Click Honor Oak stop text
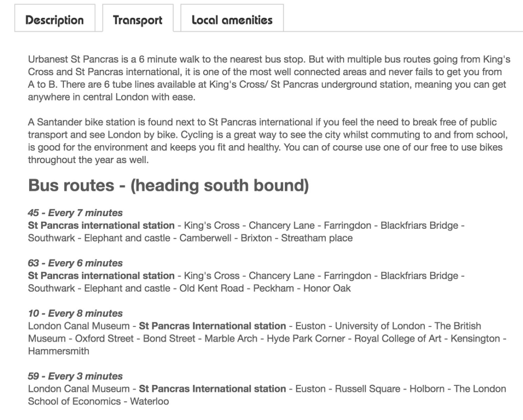 coord(327,289)
